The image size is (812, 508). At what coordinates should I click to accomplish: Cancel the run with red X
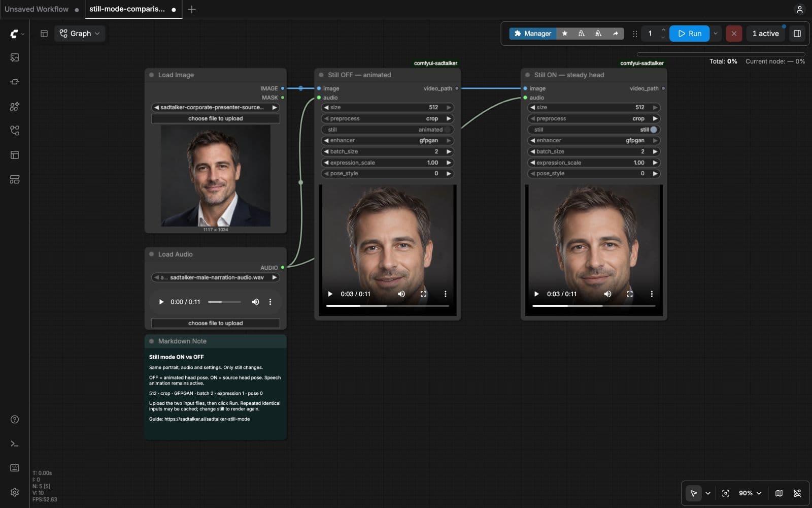(x=733, y=34)
